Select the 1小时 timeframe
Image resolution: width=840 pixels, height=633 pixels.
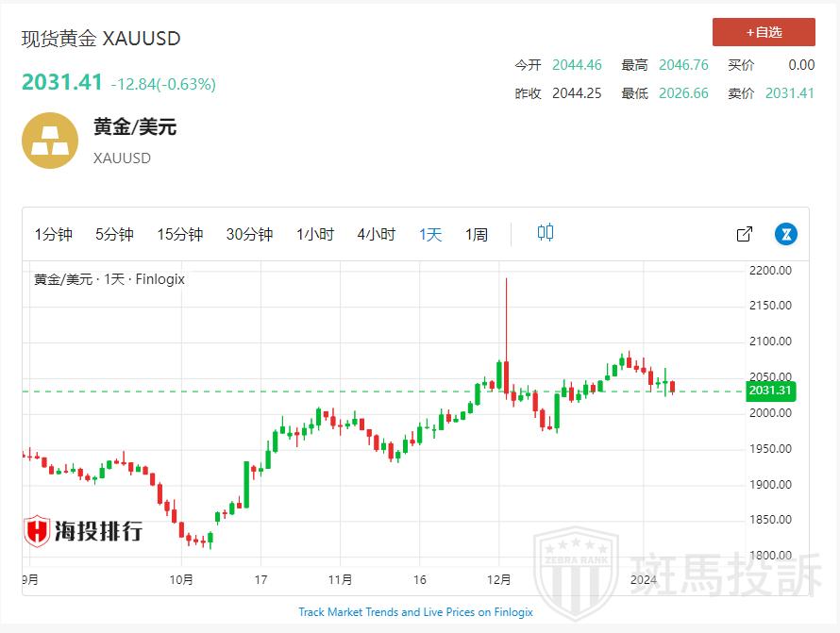tap(314, 235)
